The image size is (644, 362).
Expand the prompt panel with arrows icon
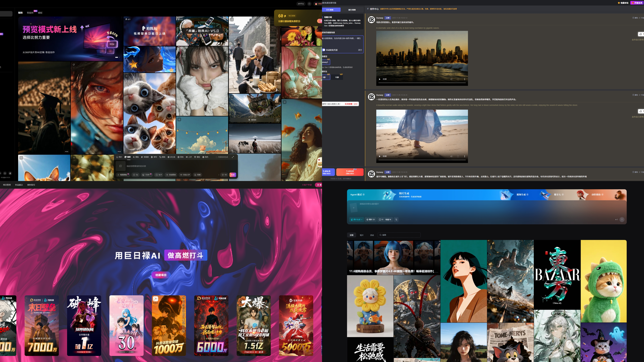[233, 157]
